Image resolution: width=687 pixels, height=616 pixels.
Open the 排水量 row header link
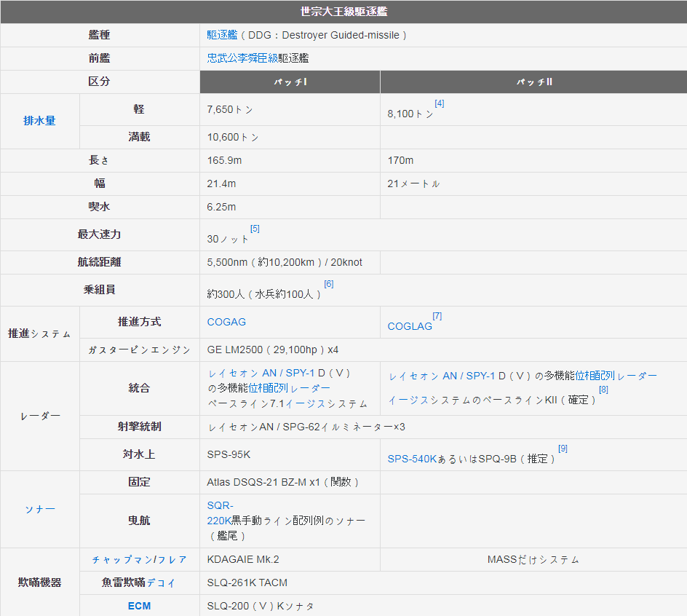39,121
